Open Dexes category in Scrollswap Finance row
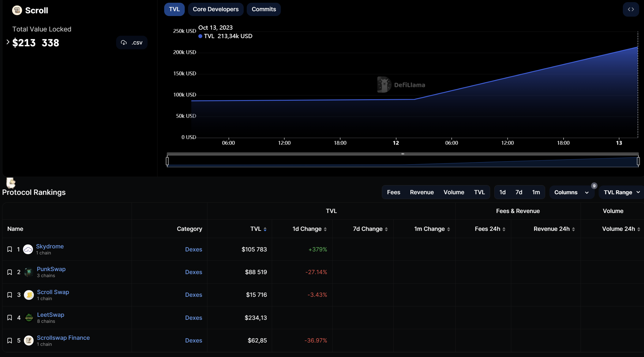This screenshot has height=357, width=644. point(194,341)
